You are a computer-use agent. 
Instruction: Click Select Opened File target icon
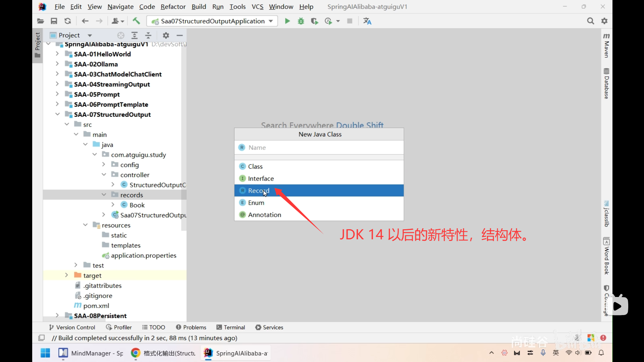tap(121, 35)
